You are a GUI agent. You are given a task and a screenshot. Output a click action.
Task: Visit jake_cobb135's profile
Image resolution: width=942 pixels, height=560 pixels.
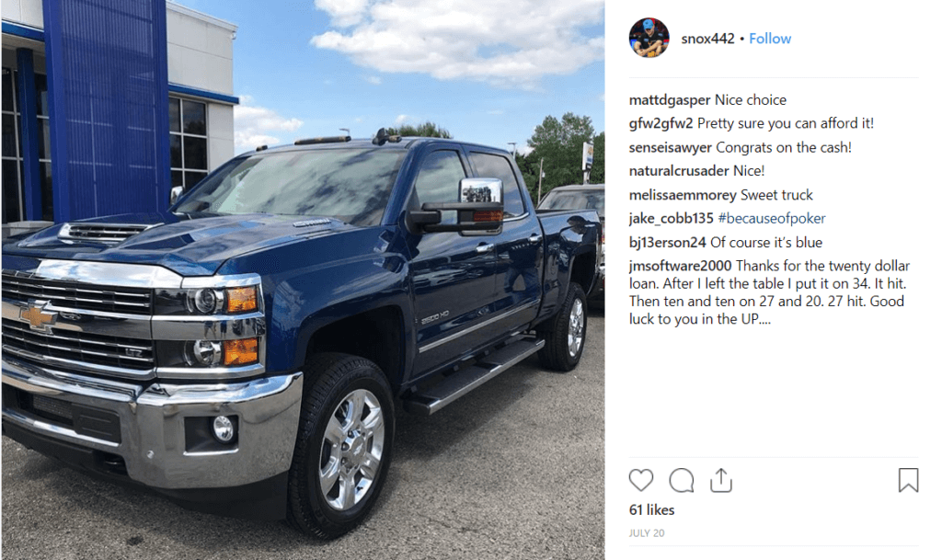pyautogui.click(x=671, y=218)
